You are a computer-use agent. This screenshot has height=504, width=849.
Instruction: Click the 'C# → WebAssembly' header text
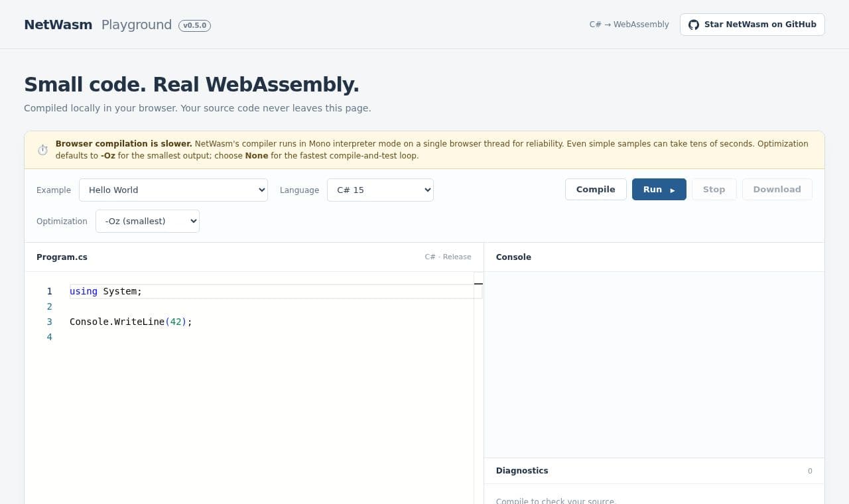coord(629,25)
